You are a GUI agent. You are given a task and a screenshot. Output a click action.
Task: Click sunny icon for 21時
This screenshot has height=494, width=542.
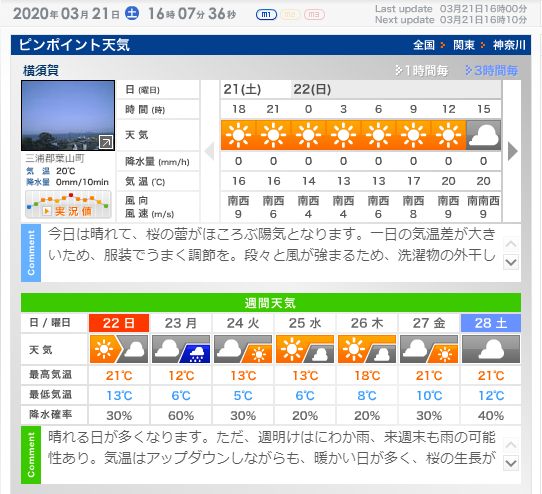pos(273,135)
